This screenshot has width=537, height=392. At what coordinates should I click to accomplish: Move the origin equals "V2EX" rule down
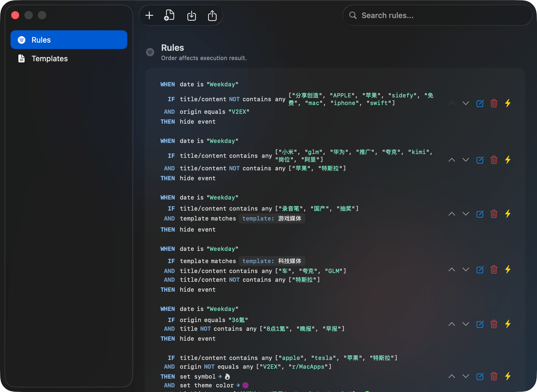click(466, 103)
